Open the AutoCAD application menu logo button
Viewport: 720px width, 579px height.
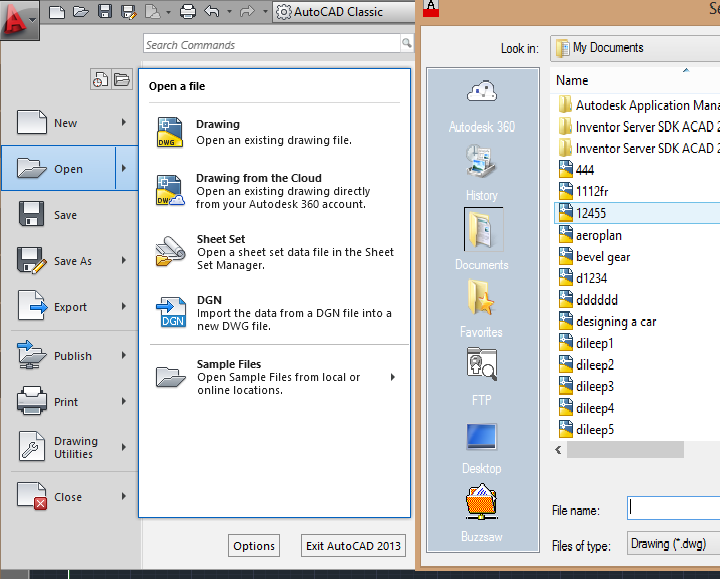pyautogui.click(x=19, y=20)
